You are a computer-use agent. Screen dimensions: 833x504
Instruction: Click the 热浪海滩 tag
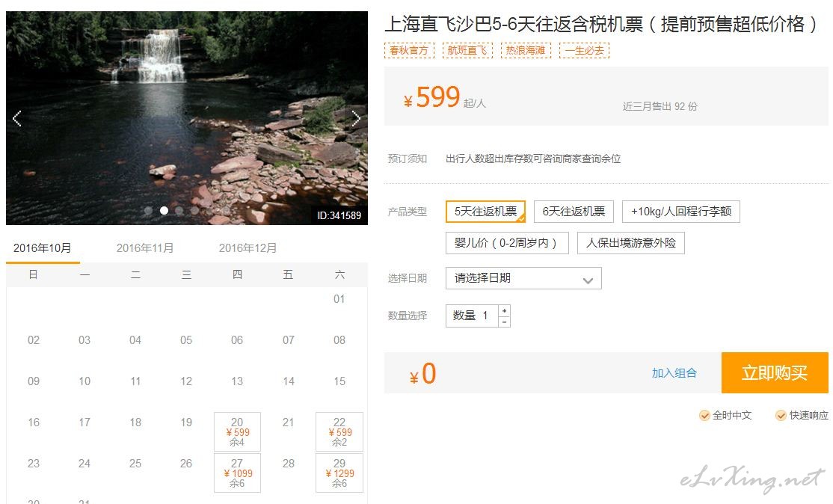526,50
